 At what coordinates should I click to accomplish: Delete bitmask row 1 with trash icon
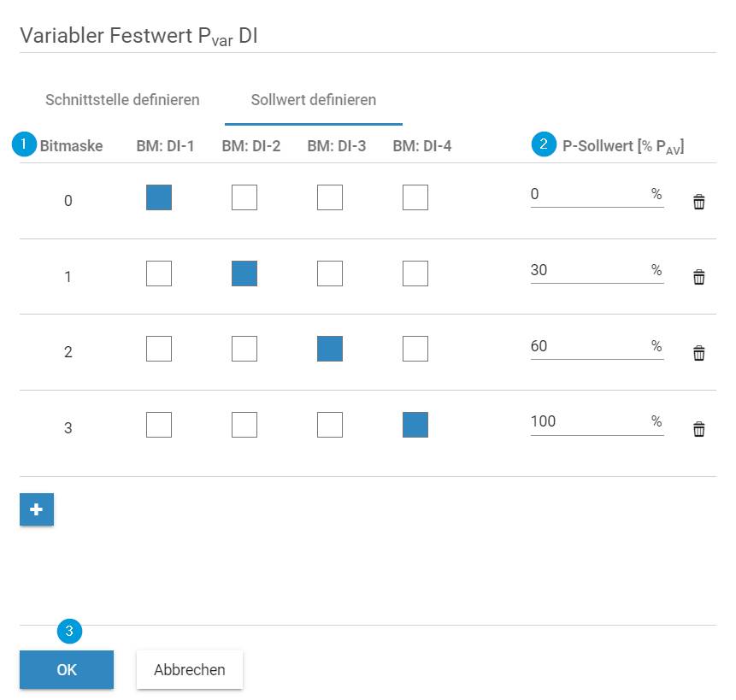pyautogui.click(x=698, y=277)
